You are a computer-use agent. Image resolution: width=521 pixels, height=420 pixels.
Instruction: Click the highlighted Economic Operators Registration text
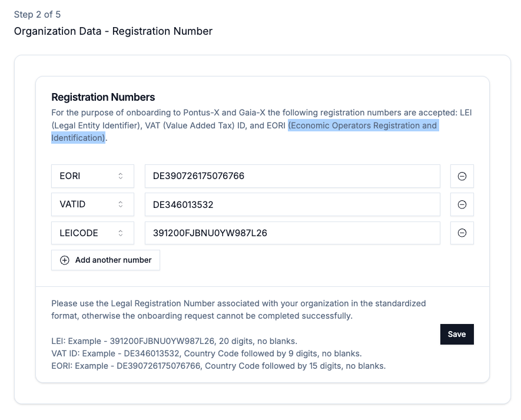coord(362,125)
